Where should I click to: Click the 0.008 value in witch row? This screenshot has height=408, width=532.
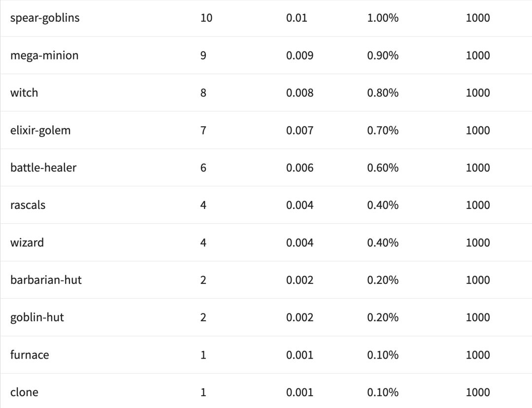click(x=299, y=93)
